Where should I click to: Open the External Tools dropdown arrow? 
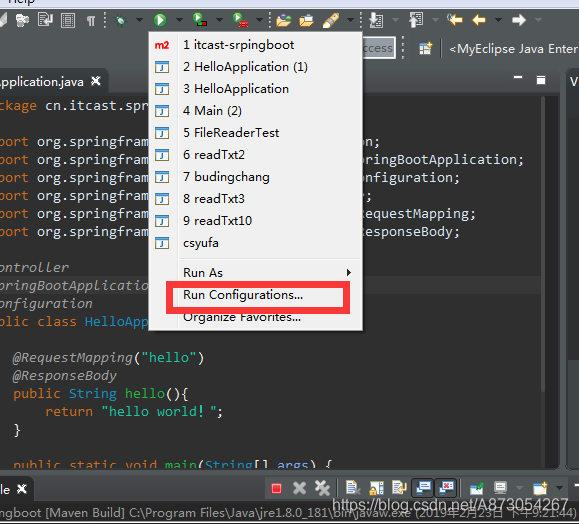tap(259, 20)
